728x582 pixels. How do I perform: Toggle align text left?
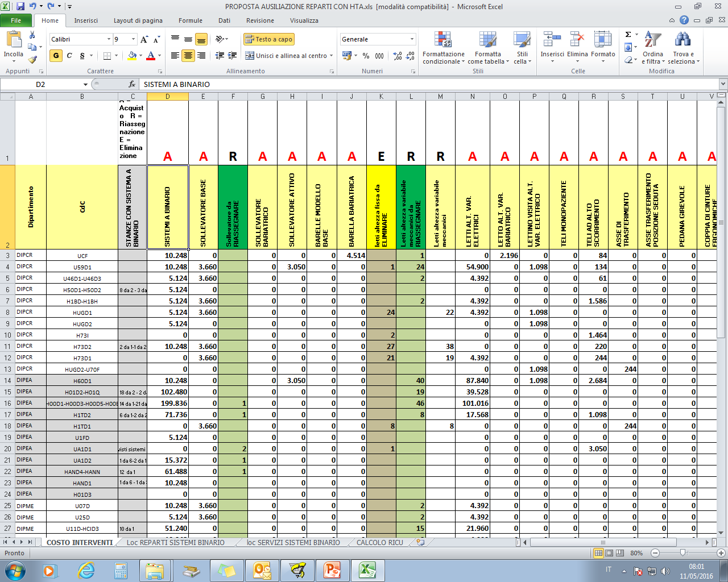tap(175, 56)
